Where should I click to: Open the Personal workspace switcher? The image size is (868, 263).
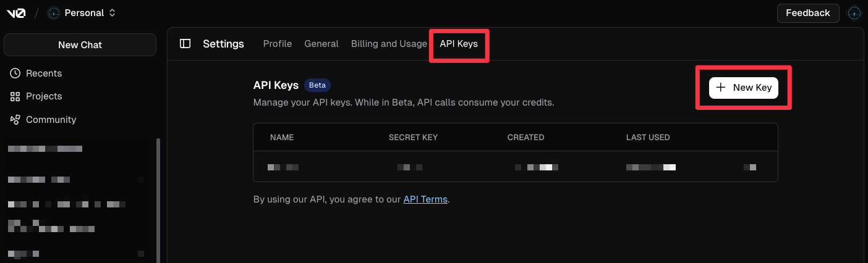(82, 12)
